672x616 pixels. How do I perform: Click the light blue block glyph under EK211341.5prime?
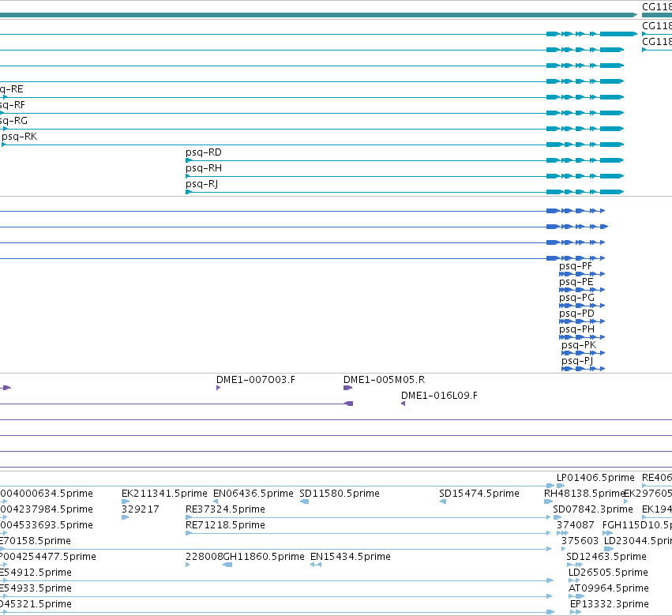coord(126,501)
